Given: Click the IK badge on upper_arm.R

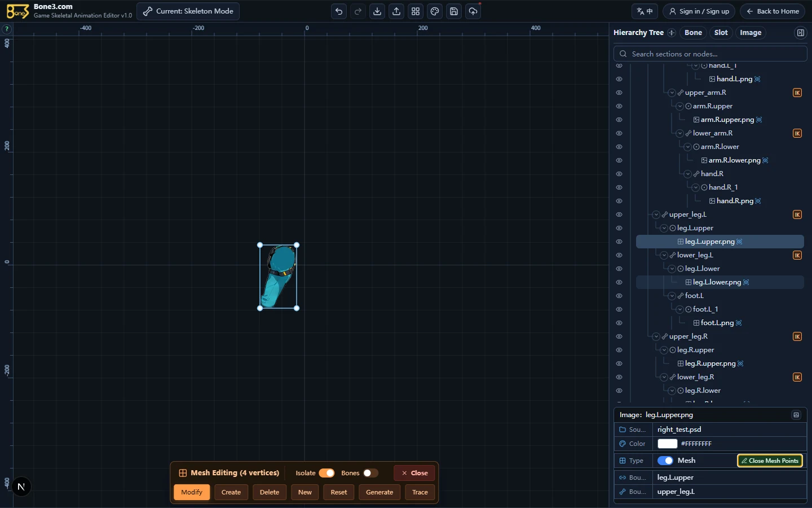Looking at the screenshot, I should point(797,93).
